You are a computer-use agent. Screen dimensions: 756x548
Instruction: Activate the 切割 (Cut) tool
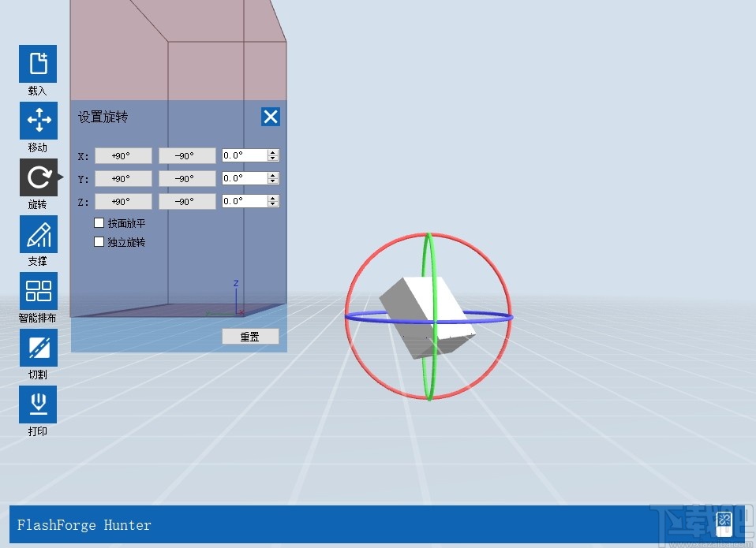click(x=37, y=348)
